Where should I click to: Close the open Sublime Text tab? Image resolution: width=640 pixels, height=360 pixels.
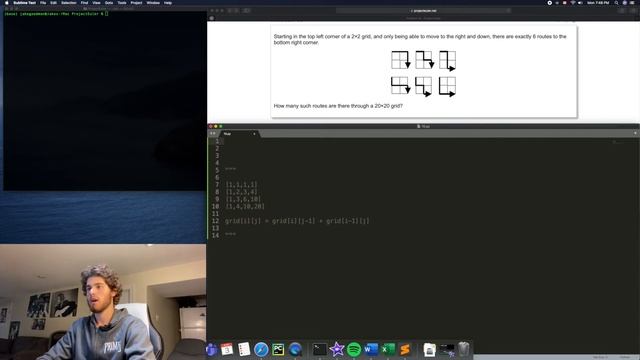254,134
